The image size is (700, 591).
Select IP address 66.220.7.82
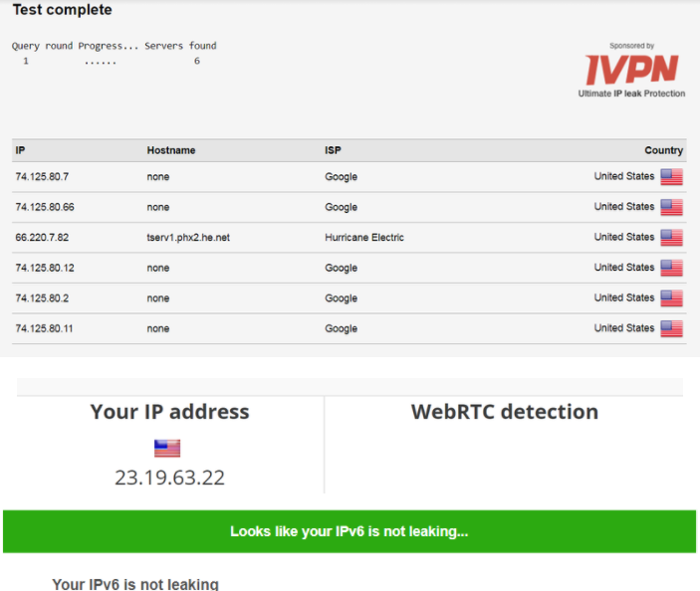[x=42, y=237]
